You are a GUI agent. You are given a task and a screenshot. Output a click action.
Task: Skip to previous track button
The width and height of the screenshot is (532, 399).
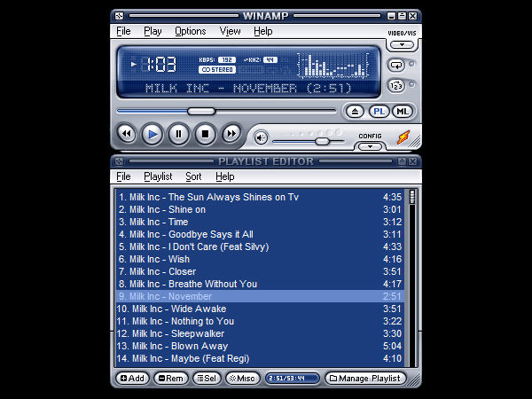127,134
